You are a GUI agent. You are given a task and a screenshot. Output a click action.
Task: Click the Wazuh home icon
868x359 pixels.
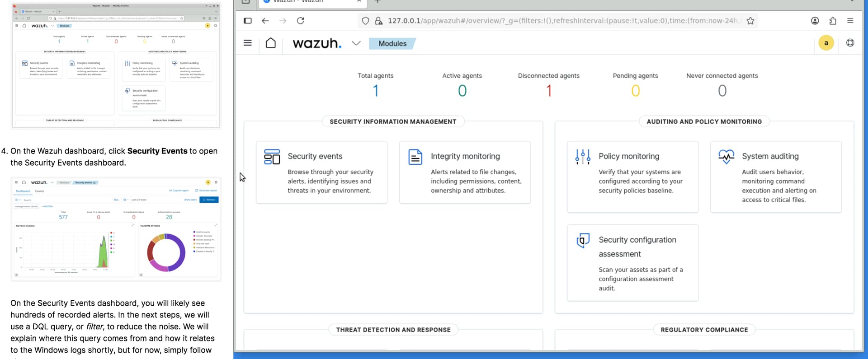[270, 43]
